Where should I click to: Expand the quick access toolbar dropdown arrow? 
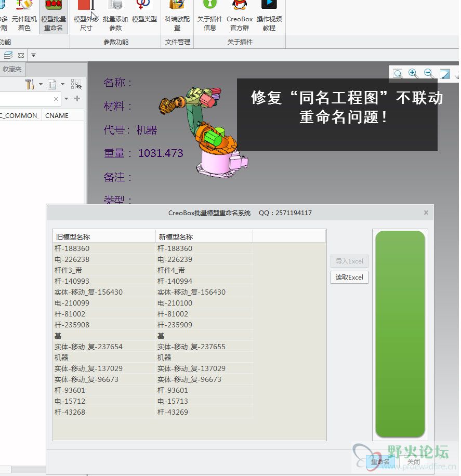pos(33,55)
